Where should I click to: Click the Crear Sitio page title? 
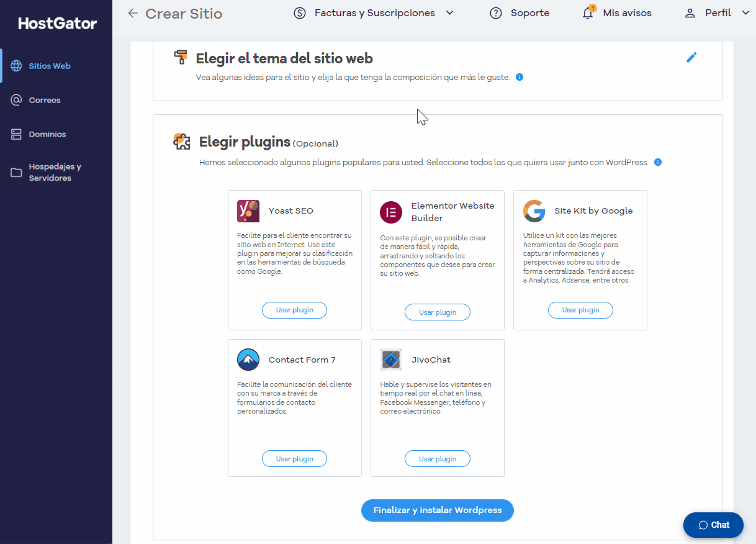(184, 14)
